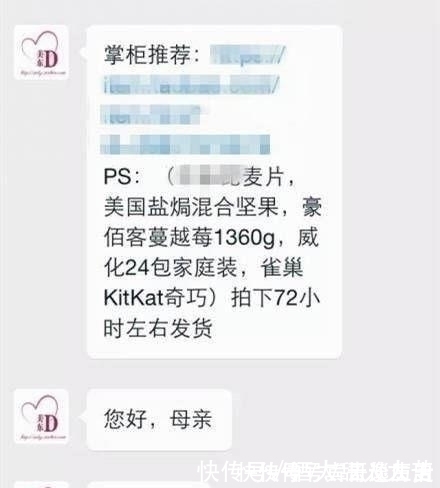Click the 时左右发货 line of the message
Image resolution: width=440 pixels, height=488 pixels.
158,328
